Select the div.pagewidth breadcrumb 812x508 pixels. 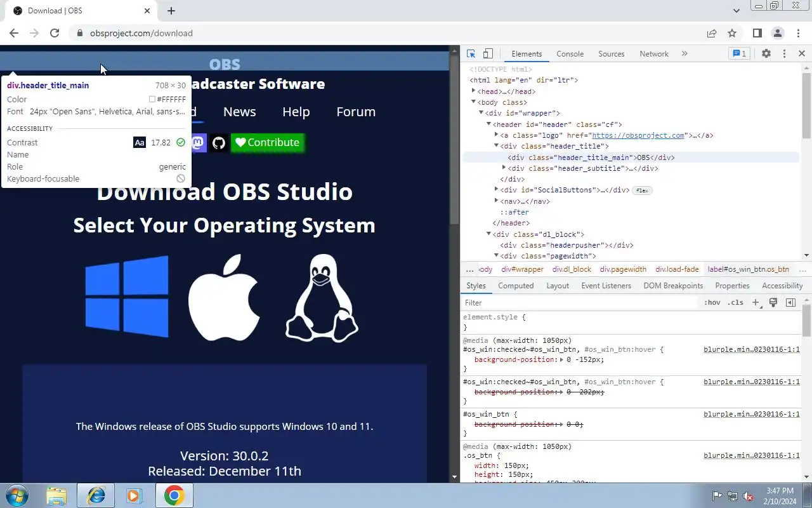(623, 269)
